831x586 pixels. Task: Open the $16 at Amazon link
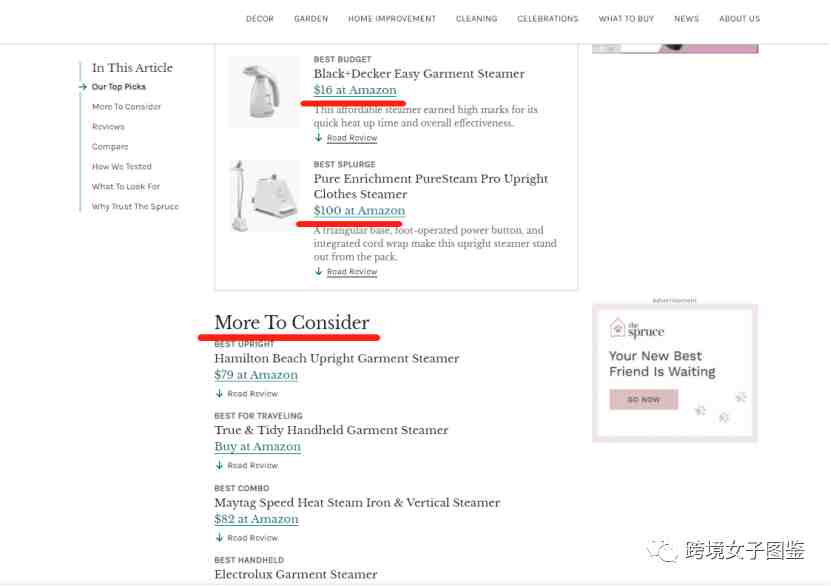click(355, 90)
